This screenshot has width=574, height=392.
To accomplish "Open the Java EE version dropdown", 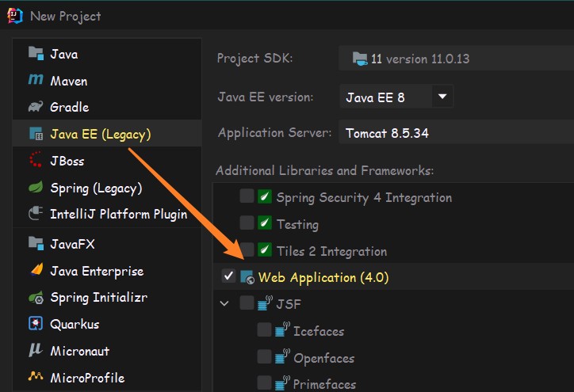I will click(x=442, y=97).
